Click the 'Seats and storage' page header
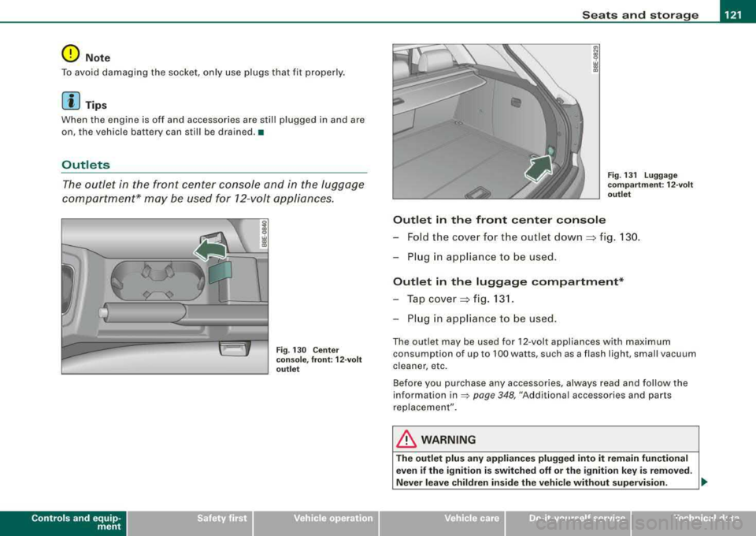The height and width of the screenshot is (536, 756). click(x=640, y=15)
